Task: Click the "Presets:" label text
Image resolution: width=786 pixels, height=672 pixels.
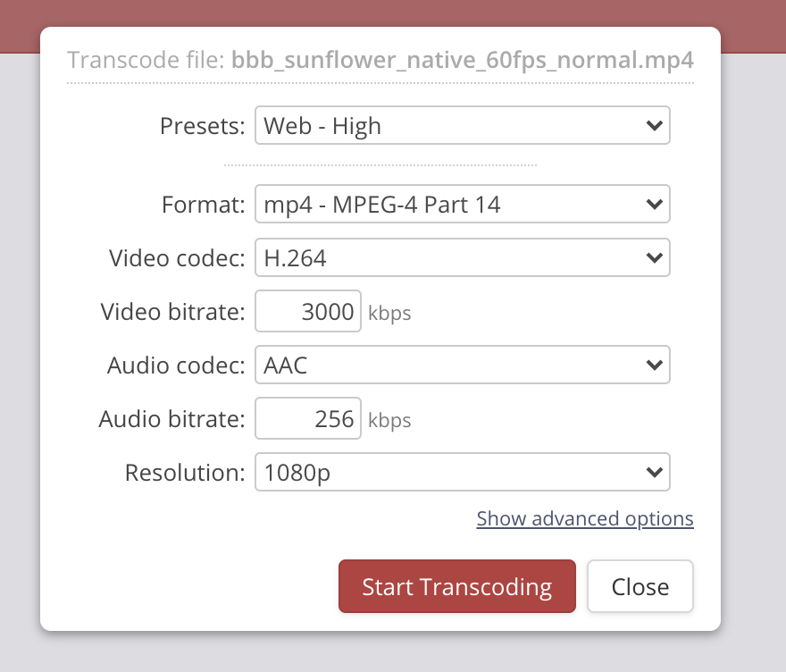Action: [x=202, y=126]
